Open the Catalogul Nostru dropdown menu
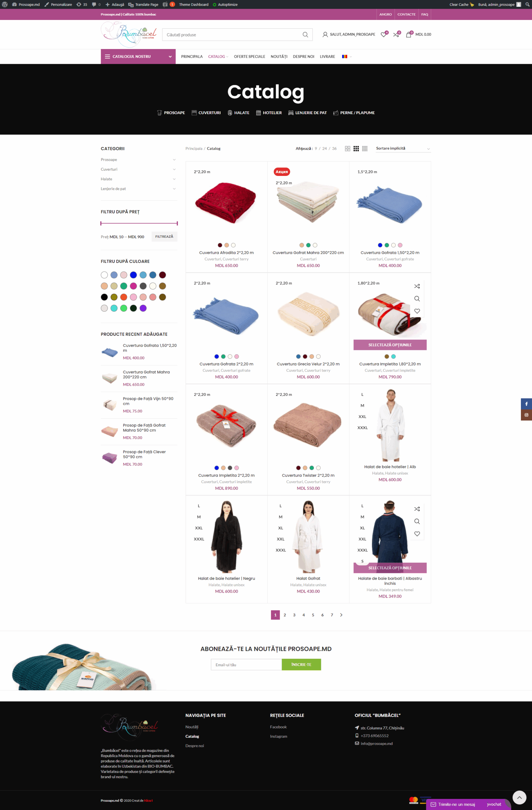The image size is (532, 810). [138, 57]
